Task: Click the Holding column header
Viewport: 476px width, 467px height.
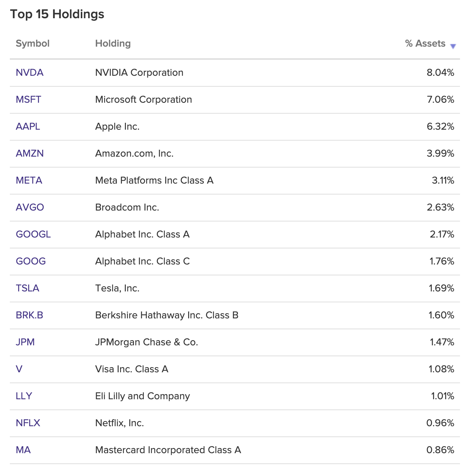Action: click(113, 43)
